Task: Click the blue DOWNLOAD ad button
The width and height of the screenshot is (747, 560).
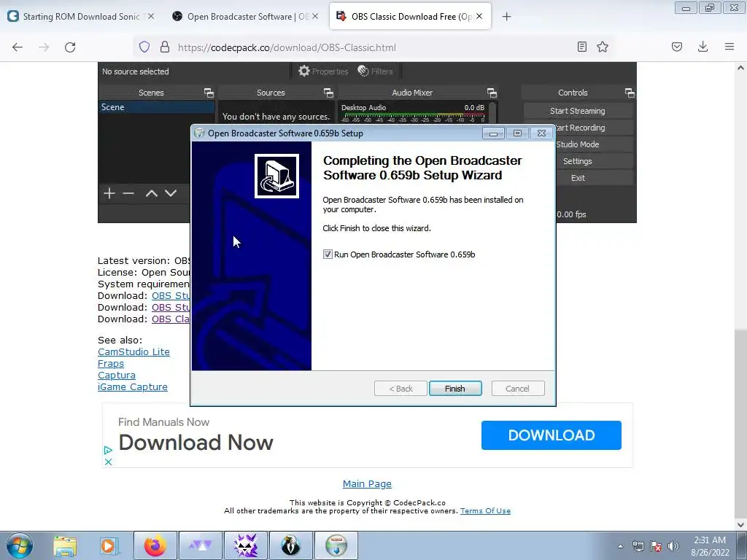Action: [x=551, y=435]
